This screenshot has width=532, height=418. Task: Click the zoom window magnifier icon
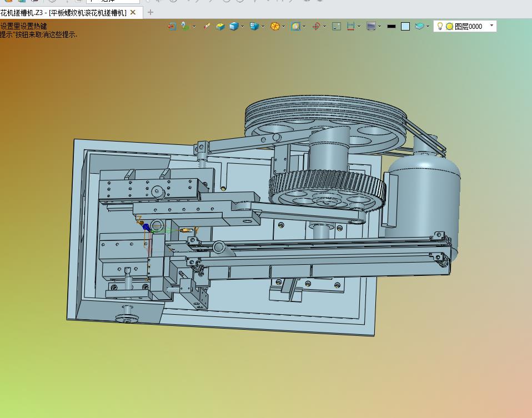(x=295, y=27)
